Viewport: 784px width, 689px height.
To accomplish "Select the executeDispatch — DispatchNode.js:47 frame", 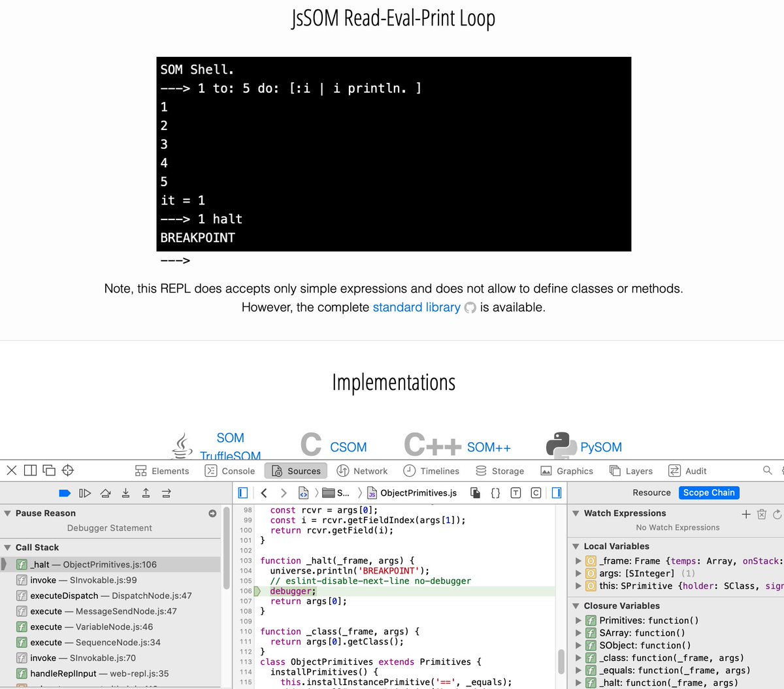I will pos(111,596).
